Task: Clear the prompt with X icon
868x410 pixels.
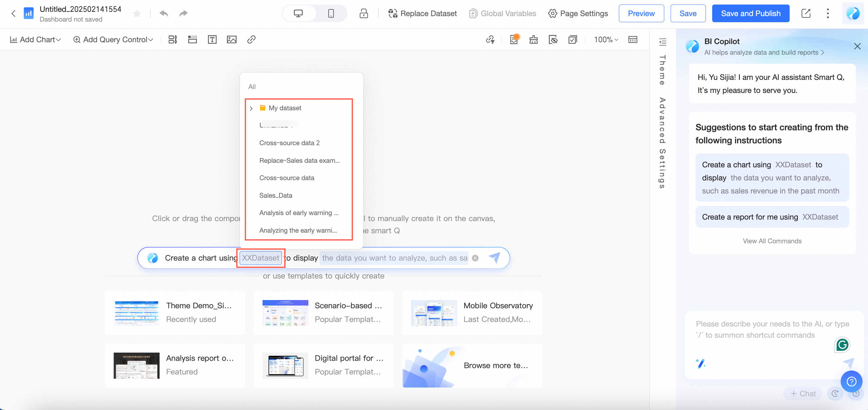Action: pos(475,258)
